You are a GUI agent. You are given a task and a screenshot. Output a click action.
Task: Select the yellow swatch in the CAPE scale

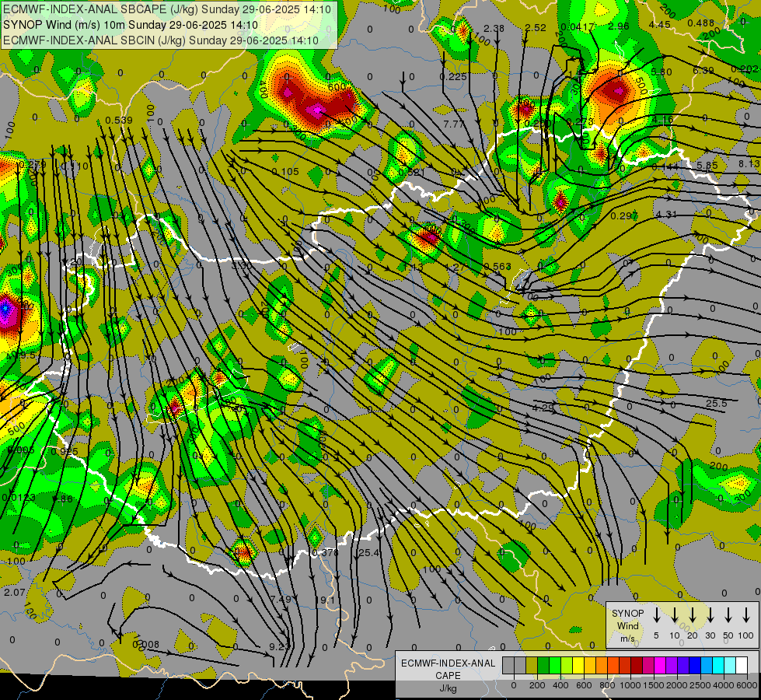[x=578, y=665]
